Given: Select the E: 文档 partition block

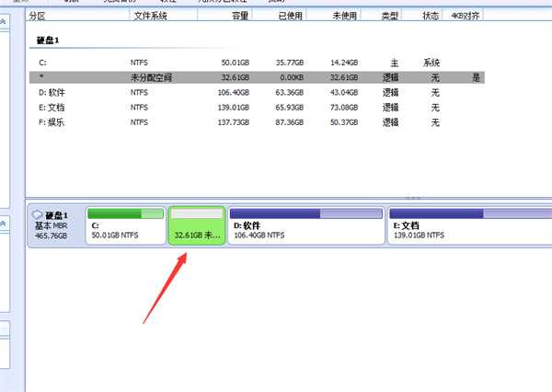Looking at the screenshot, I should point(469,225).
